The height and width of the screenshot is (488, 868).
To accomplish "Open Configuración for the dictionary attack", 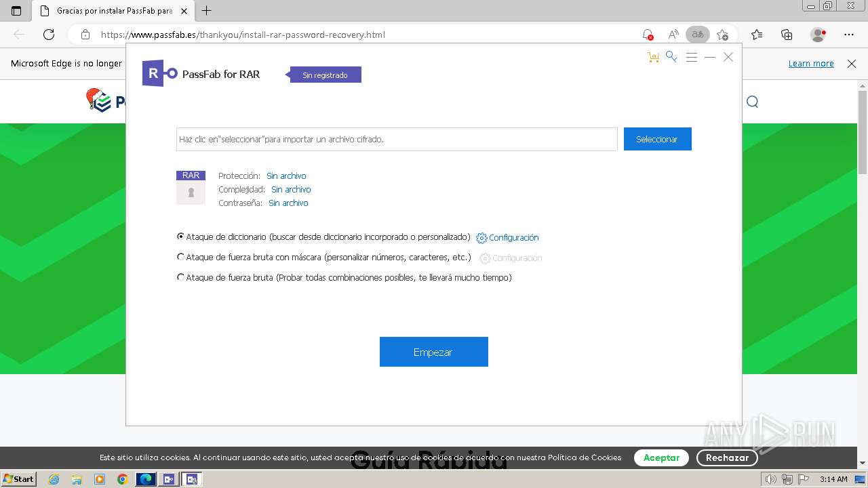I will (x=507, y=238).
